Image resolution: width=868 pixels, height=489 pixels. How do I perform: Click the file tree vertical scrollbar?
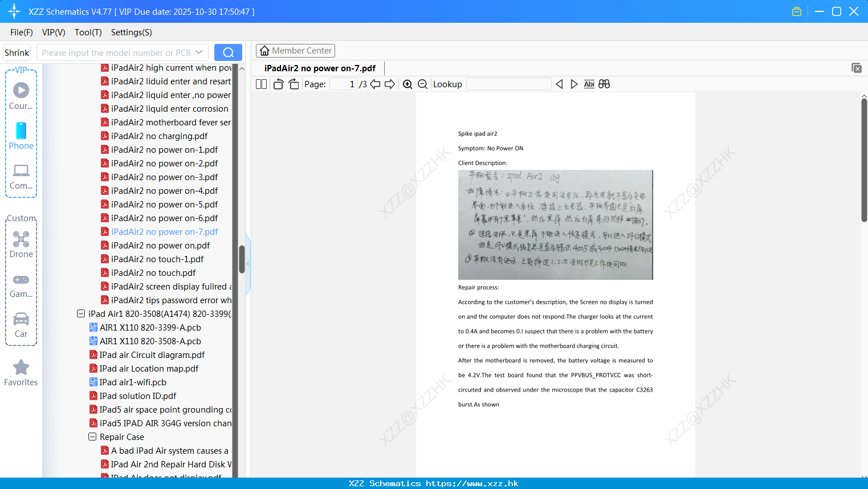pos(242,259)
